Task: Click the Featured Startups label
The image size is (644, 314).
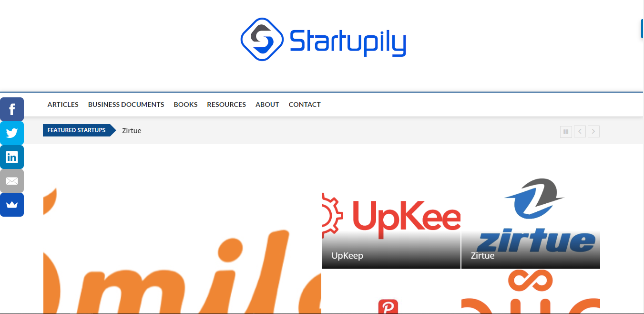Action: click(77, 130)
